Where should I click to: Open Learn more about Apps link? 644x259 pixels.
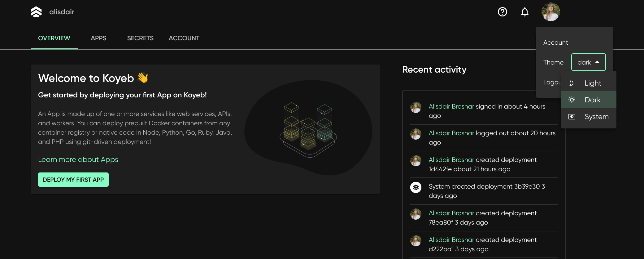coord(78,159)
